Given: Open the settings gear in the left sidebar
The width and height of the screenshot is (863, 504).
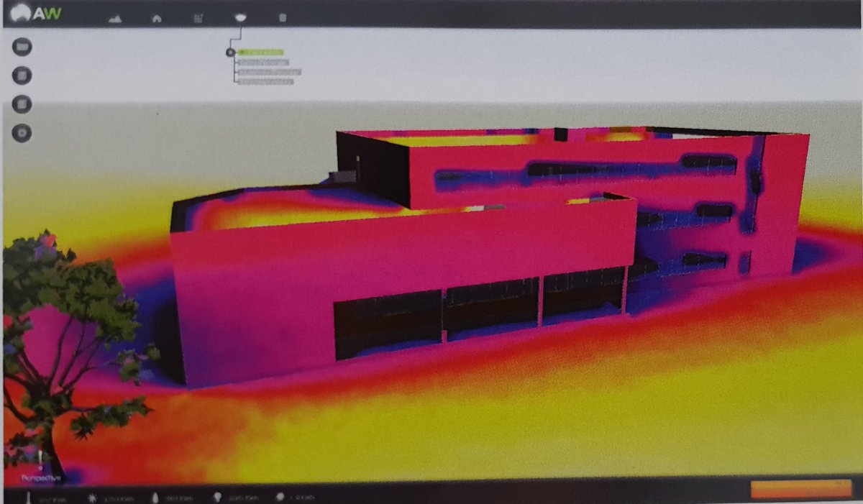Looking at the screenshot, I should pos(22,132).
